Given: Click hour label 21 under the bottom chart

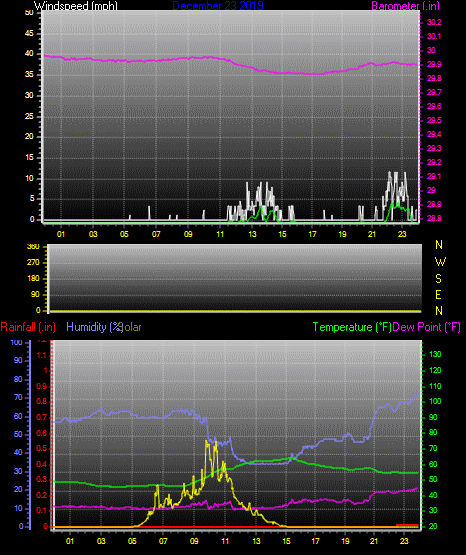Looking at the screenshot, I should [374, 541].
